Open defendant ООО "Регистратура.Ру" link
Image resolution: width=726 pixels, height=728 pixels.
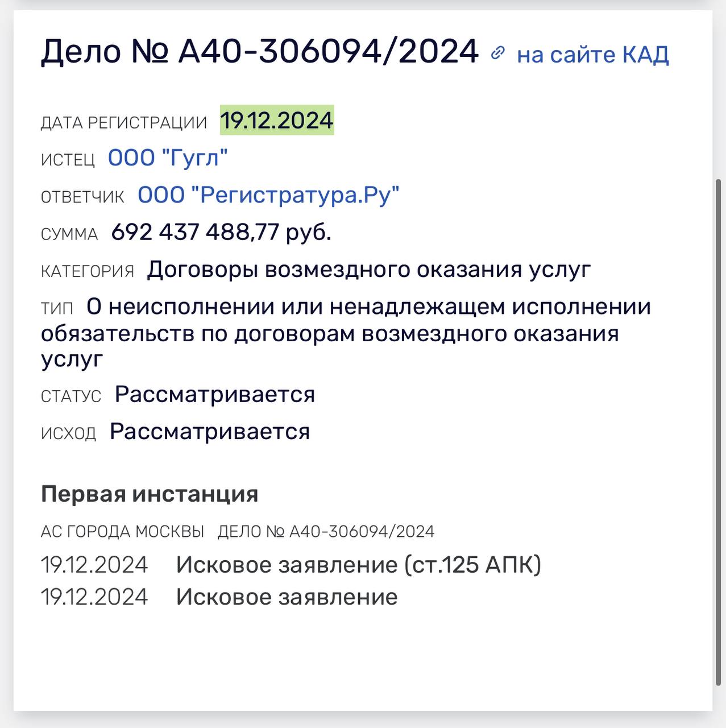(268, 195)
